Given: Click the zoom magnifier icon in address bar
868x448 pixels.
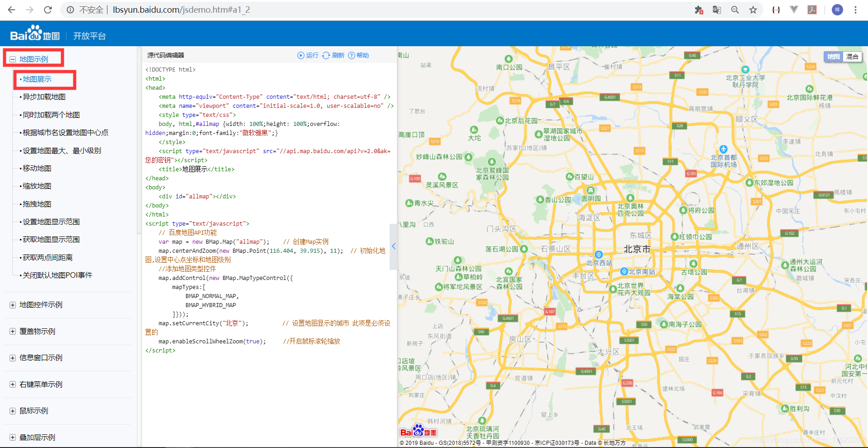Looking at the screenshot, I should (735, 10).
